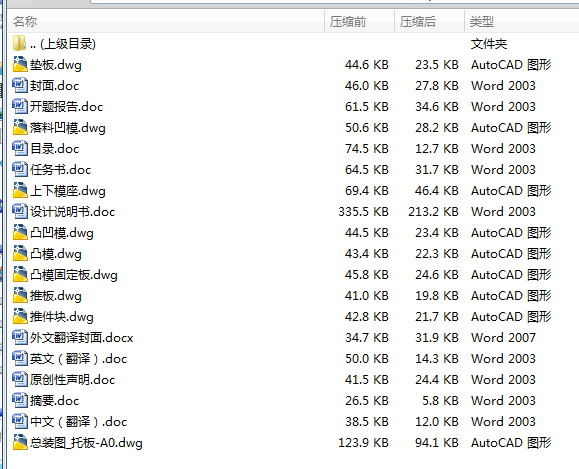Viewport: 579px width, 469px height.
Task: Select file name 设计说明书.doc
Action: (x=72, y=212)
